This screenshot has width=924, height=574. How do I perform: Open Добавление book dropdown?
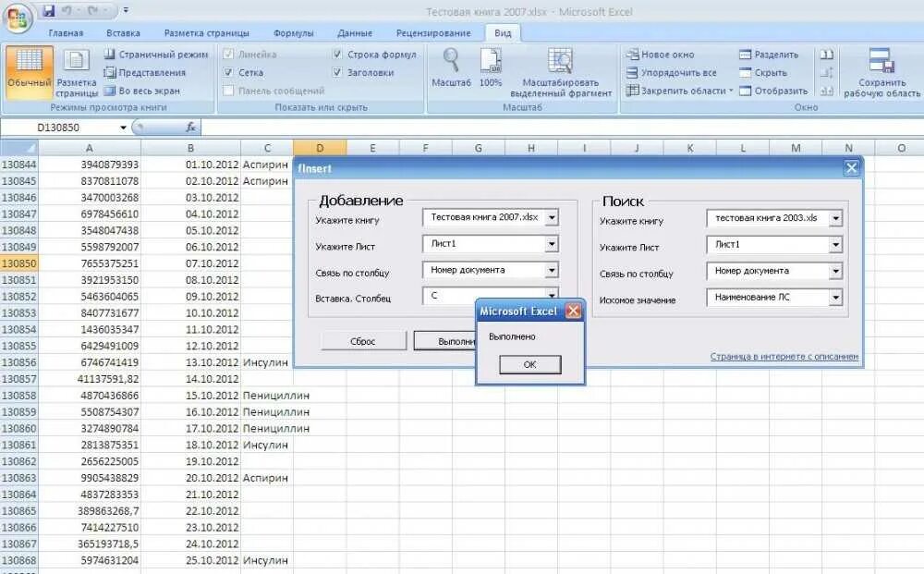coord(552,217)
